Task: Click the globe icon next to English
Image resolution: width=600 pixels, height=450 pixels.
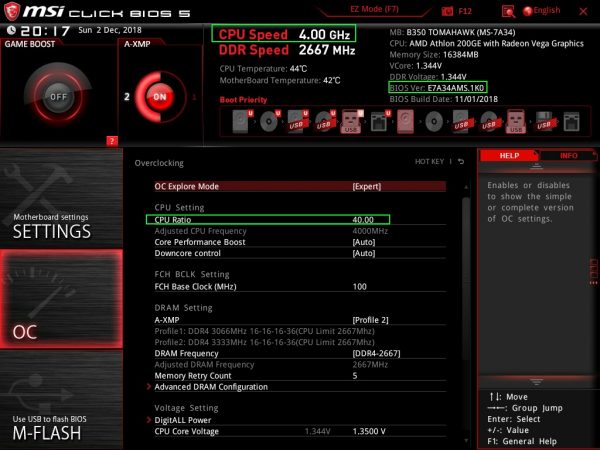Action: (x=527, y=11)
